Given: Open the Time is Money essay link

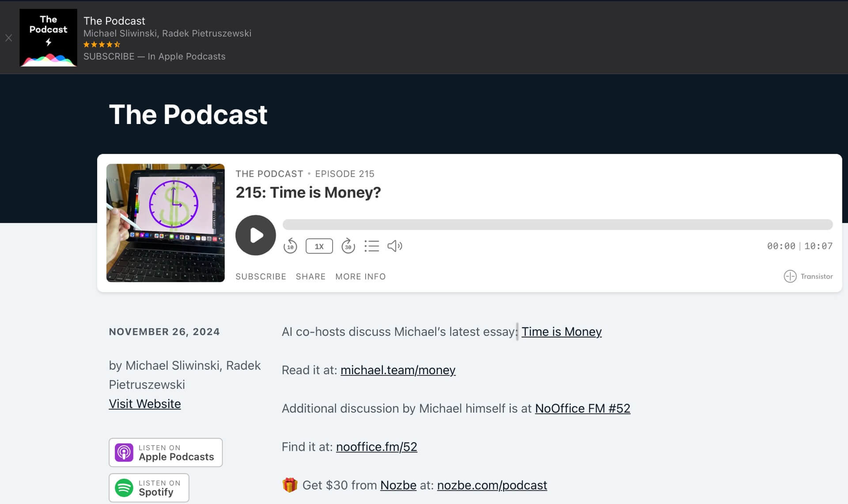Looking at the screenshot, I should pyautogui.click(x=561, y=331).
